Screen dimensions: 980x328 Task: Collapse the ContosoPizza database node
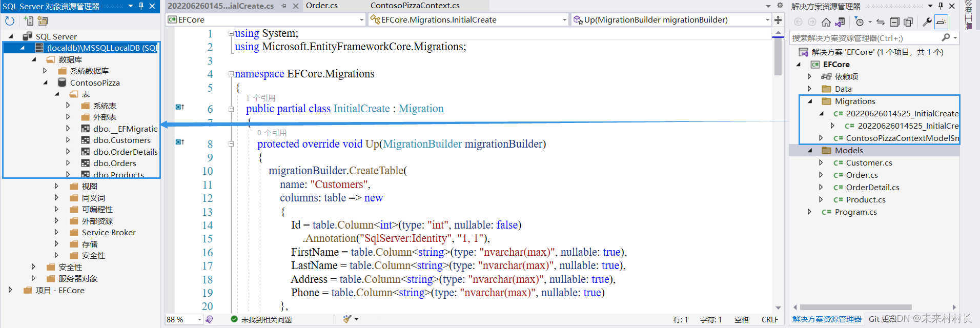tap(45, 83)
